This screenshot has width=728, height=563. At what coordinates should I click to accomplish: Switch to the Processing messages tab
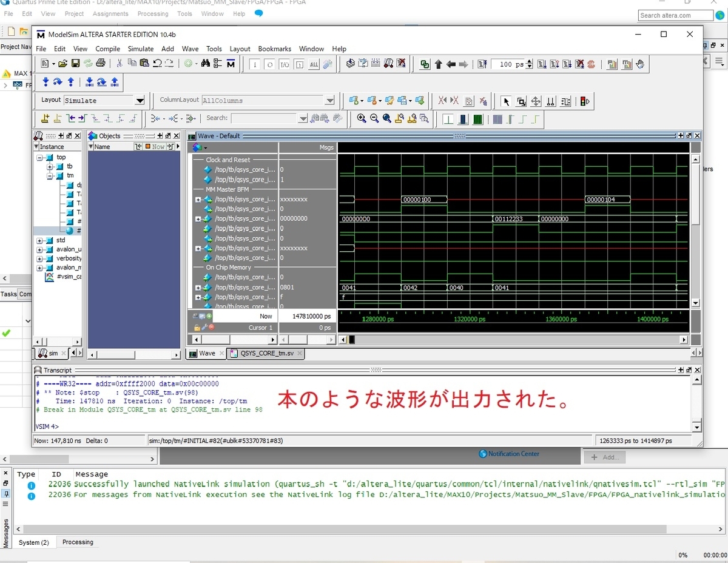[x=78, y=542]
